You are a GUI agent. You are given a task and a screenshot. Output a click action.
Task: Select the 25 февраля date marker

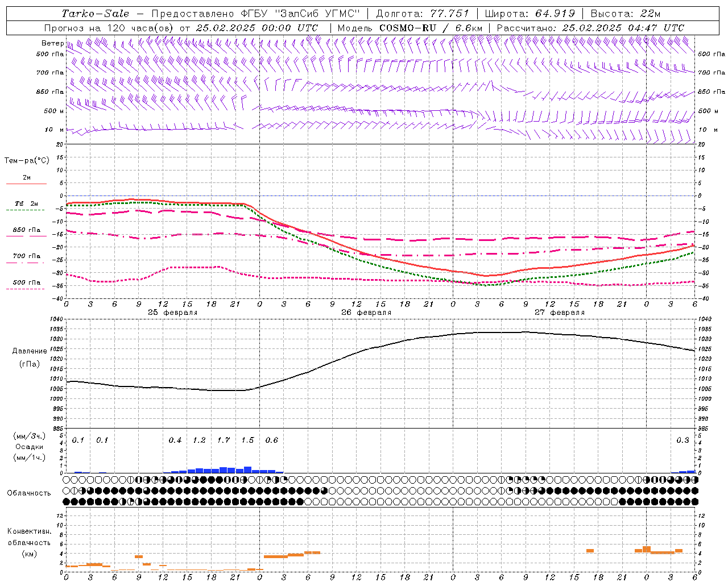(x=172, y=313)
